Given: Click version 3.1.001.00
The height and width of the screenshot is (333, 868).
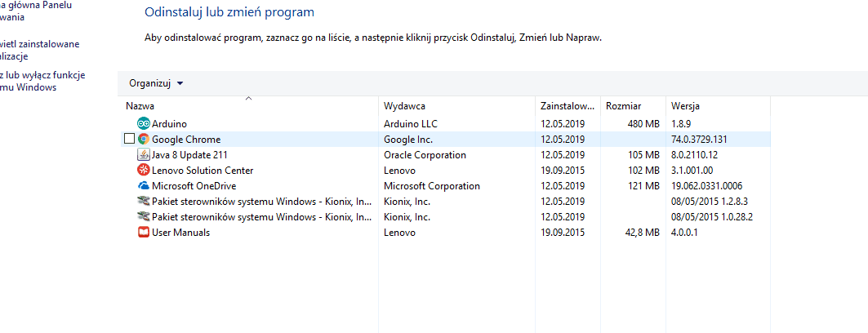Looking at the screenshot, I should (692, 171).
